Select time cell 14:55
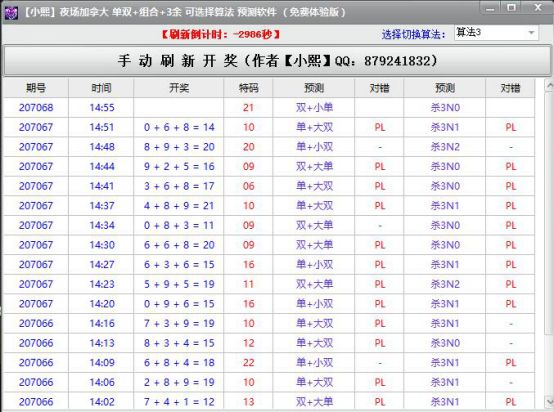This screenshot has width=554, height=412. [102, 107]
